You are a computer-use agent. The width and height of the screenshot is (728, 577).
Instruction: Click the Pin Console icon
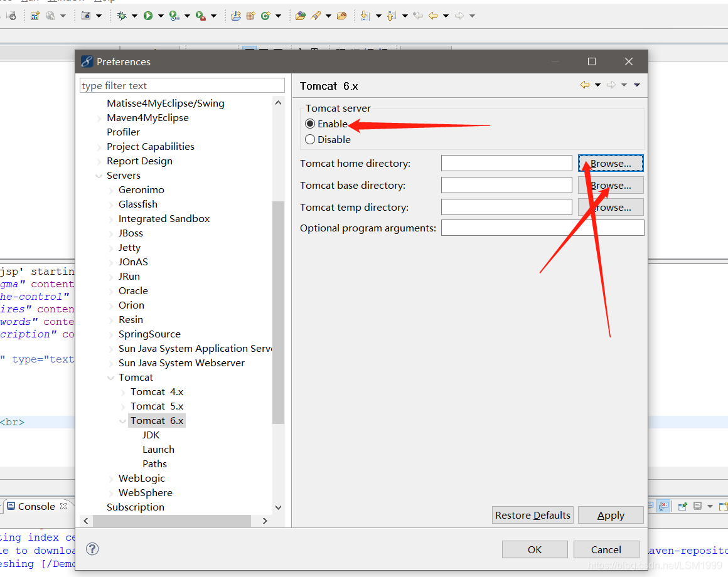tap(683, 506)
